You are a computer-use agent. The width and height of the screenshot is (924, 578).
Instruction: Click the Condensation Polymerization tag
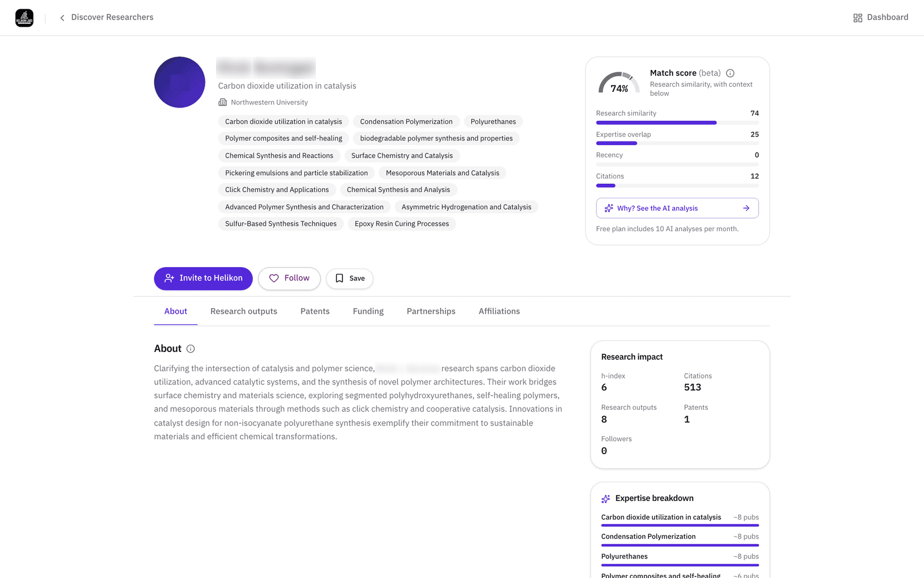click(407, 121)
